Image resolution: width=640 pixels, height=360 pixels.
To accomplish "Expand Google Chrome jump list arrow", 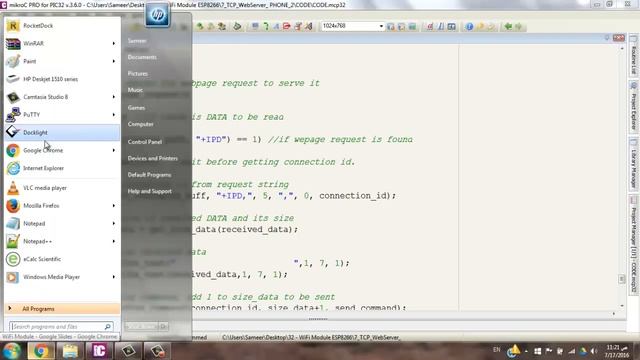I will (x=114, y=150).
